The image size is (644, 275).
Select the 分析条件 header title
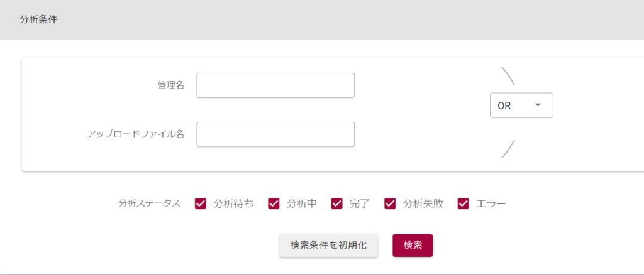pyautogui.click(x=39, y=19)
